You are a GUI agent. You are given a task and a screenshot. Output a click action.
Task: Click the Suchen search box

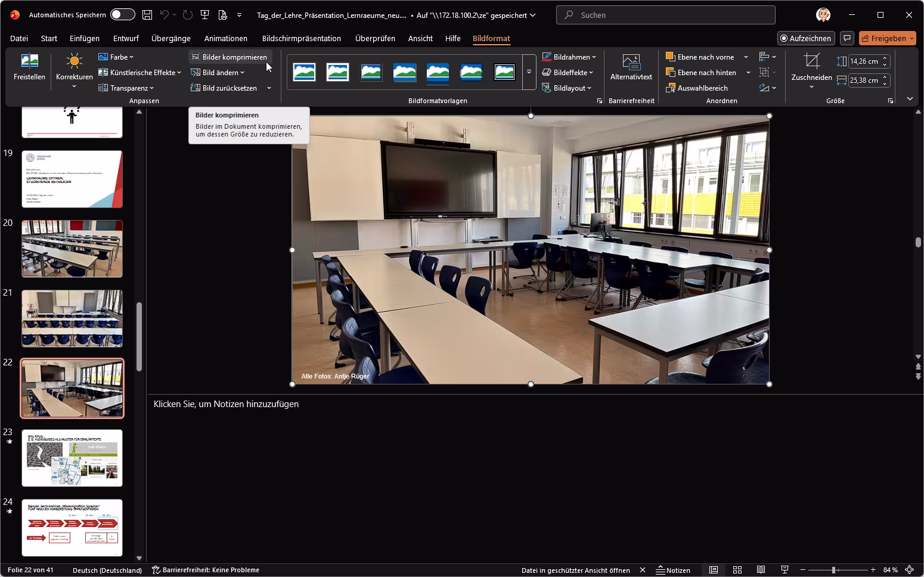coord(665,15)
